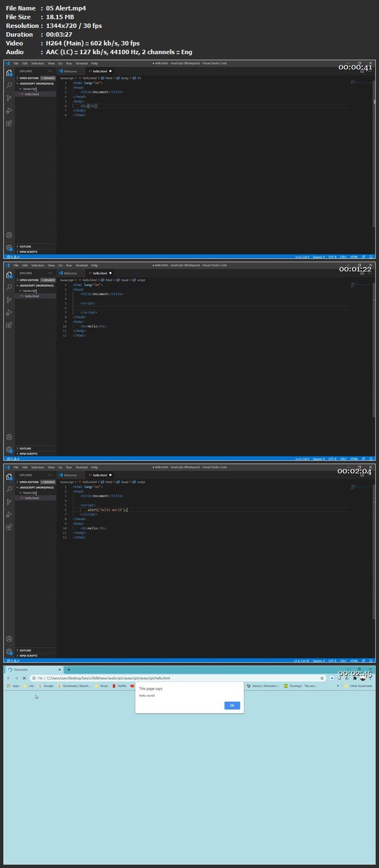This screenshot has width=379, height=868.
Task: Open Search icon in the 00:02:04 VS Code frame
Action: [x=9, y=489]
